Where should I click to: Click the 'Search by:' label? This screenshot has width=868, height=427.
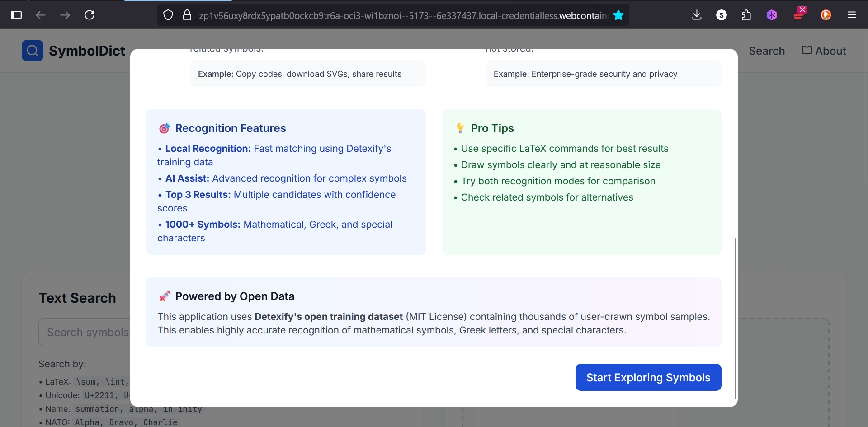pos(62,364)
